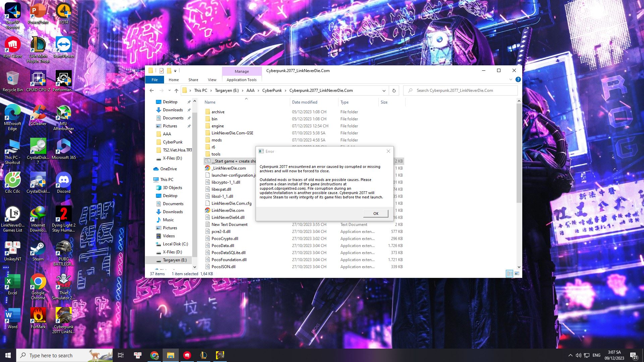Open the Application Tools tab
This screenshot has width=644, height=362.
[x=241, y=80]
